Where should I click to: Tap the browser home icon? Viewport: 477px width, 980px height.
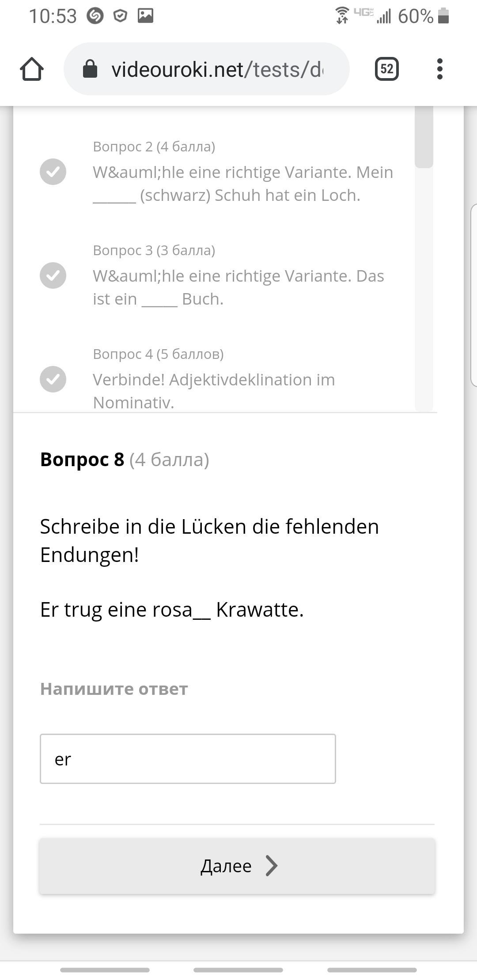pyautogui.click(x=32, y=69)
